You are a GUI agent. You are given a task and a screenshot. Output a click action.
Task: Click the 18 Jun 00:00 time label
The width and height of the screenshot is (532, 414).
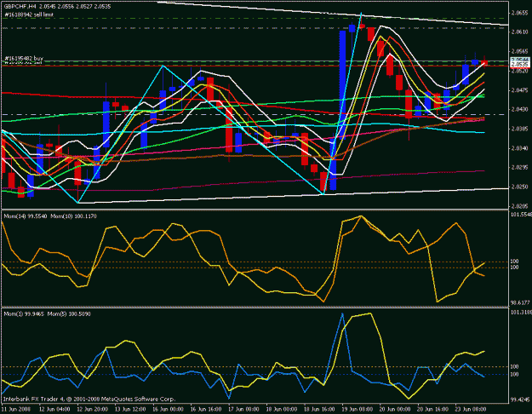tap(283, 409)
